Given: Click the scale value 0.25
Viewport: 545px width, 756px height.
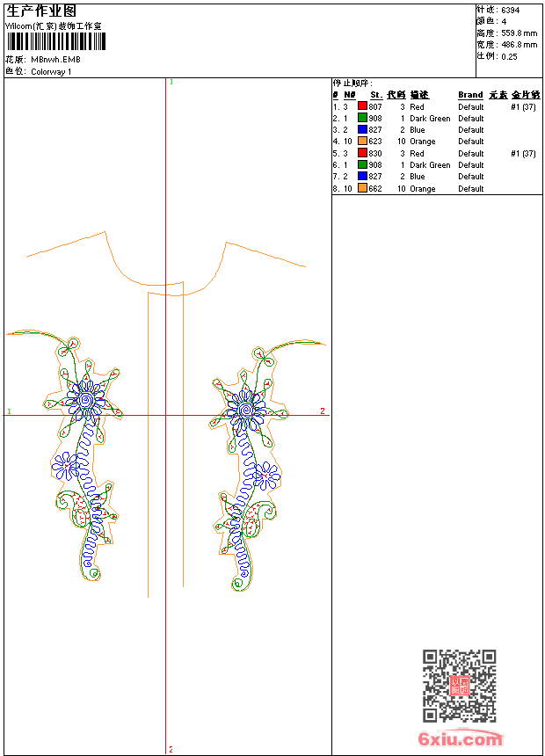Looking at the screenshot, I should (x=509, y=56).
